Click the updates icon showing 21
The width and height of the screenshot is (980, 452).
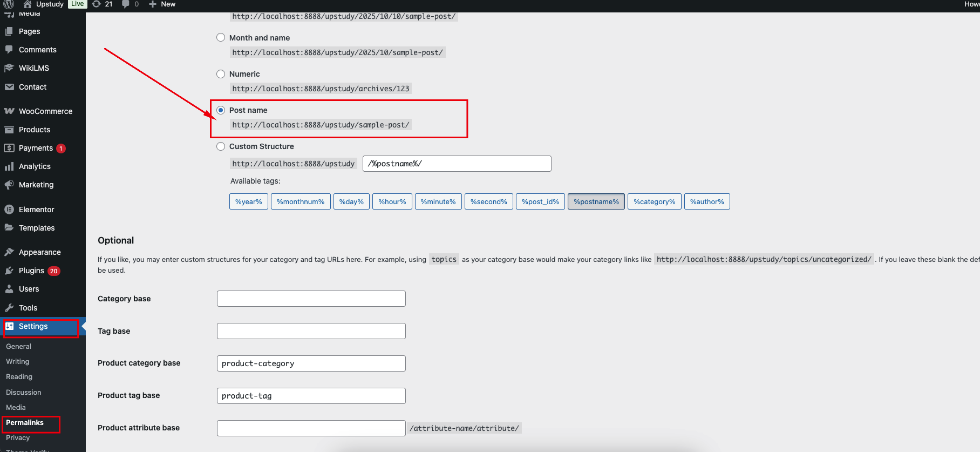[x=97, y=4]
